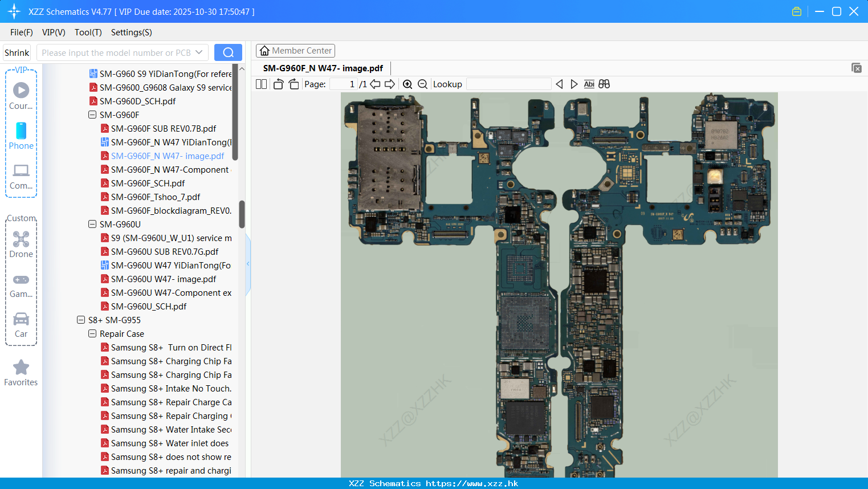Zoom in on the PDF
868x489 pixels.
point(407,84)
